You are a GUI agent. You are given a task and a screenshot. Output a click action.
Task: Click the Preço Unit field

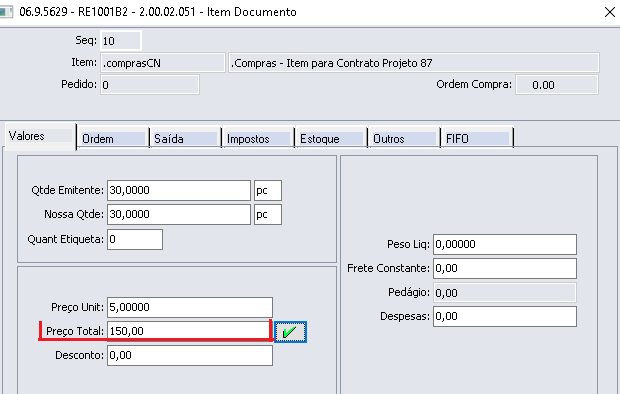(190, 307)
